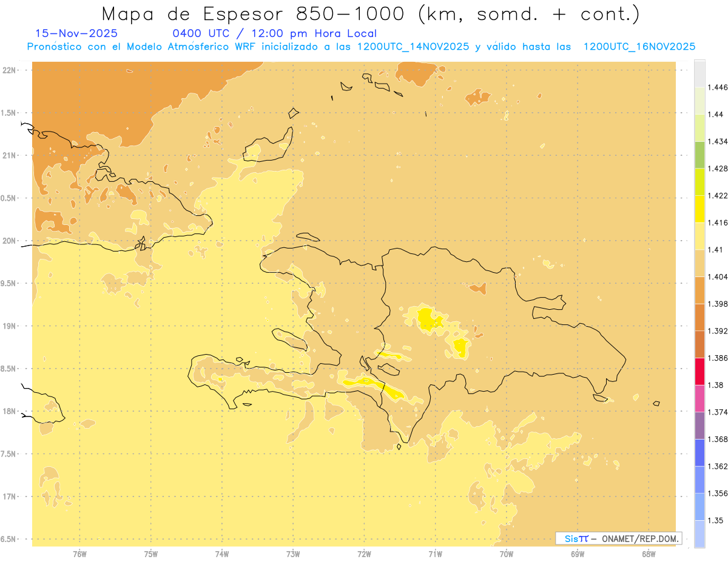Click the purple swatch in the colorbar
Image resolution: width=728 pixels, height=562 pixels.
[699, 425]
